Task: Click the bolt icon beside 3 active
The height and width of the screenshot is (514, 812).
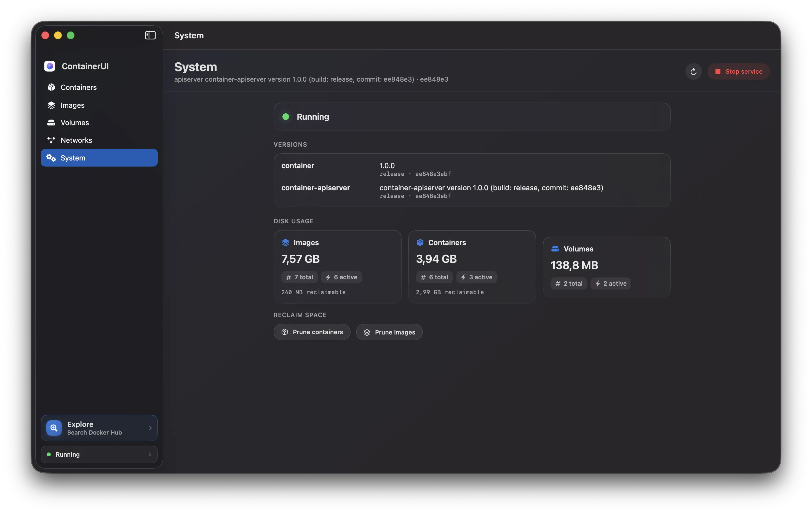Action: pos(463,277)
